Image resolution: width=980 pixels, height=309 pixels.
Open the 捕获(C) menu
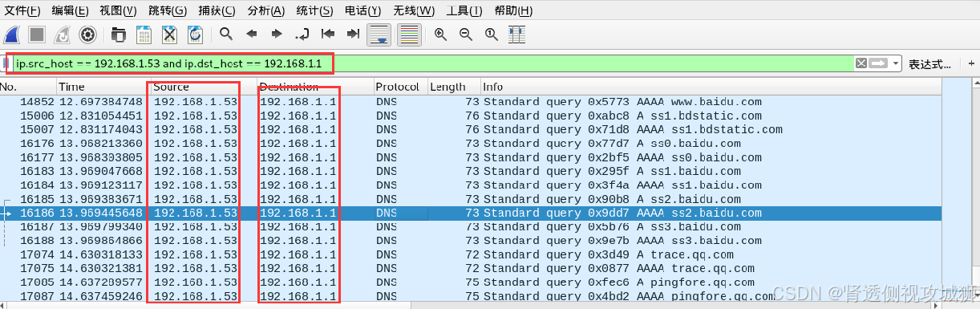point(217,10)
